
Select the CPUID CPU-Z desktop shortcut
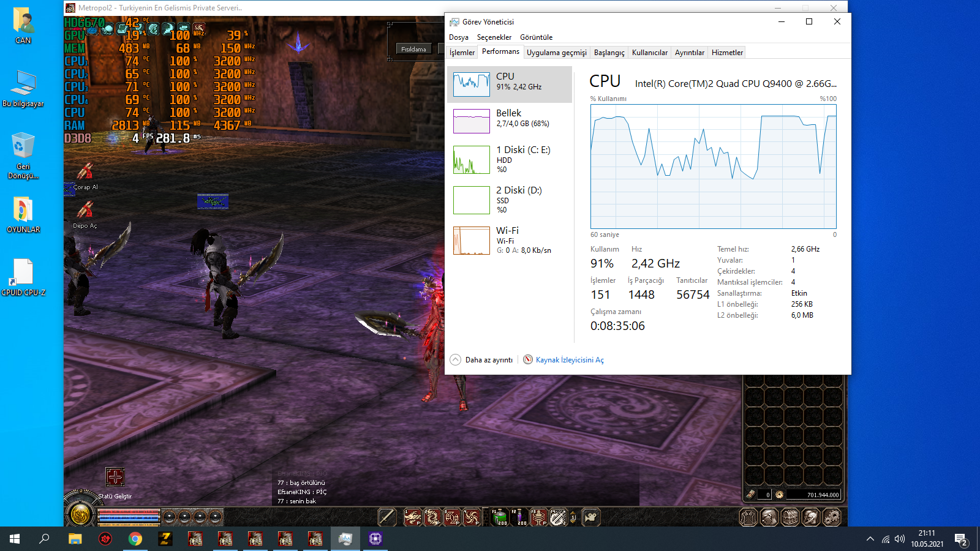(23, 277)
